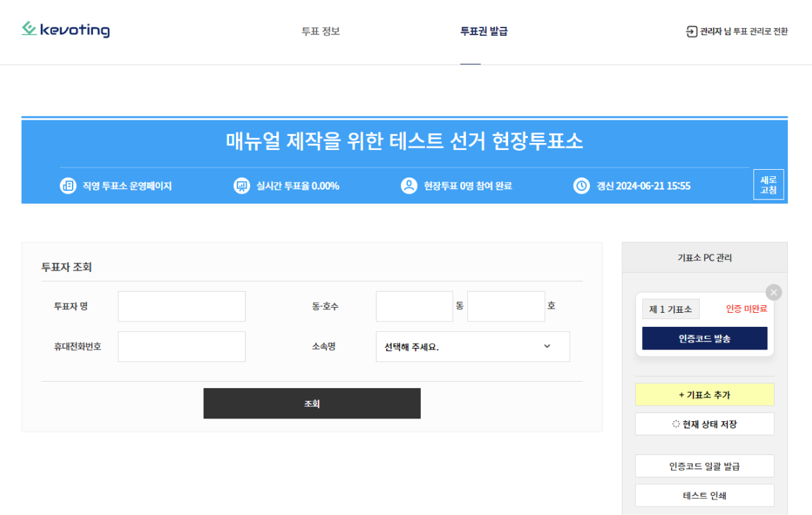Click the chart icon next to 실시간 투표율

click(x=242, y=186)
